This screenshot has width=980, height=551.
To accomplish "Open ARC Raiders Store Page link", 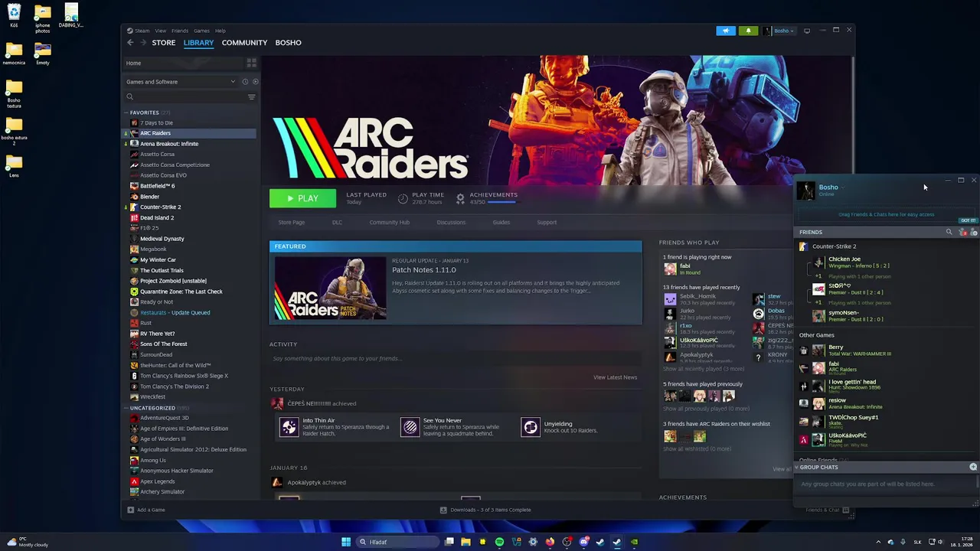I will coord(291,223).
